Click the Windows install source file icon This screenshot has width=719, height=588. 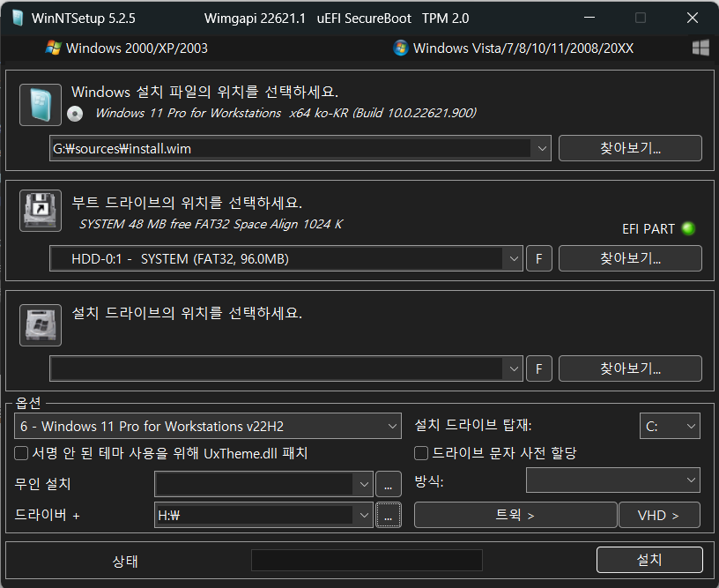(41, 105)
